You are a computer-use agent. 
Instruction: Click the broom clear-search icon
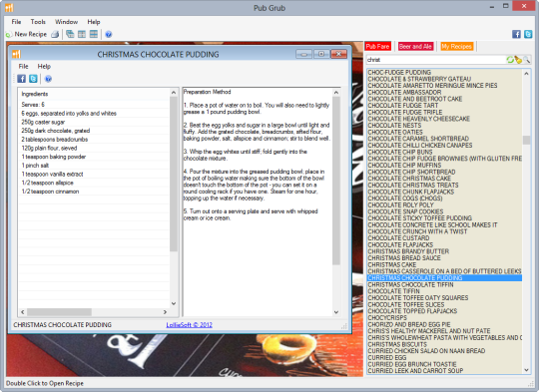point(518,60)
